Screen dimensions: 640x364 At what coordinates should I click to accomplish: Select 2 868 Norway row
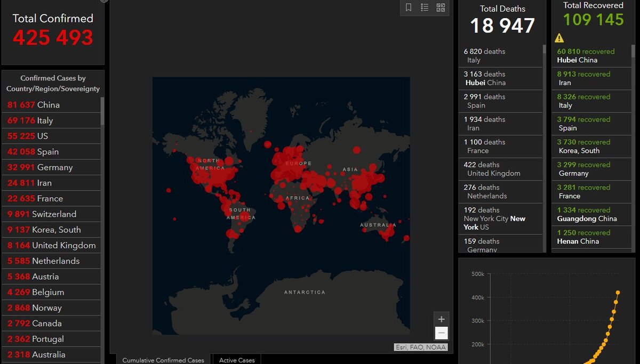(x=51, y=308)
